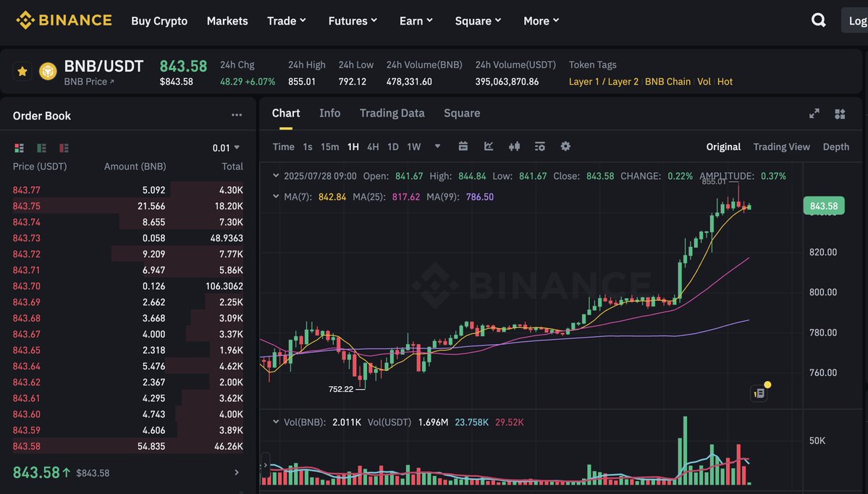This screenshot has width=868, height=494.
Task: Collapse the Vol indicator chevron
Action: [276, 422]
